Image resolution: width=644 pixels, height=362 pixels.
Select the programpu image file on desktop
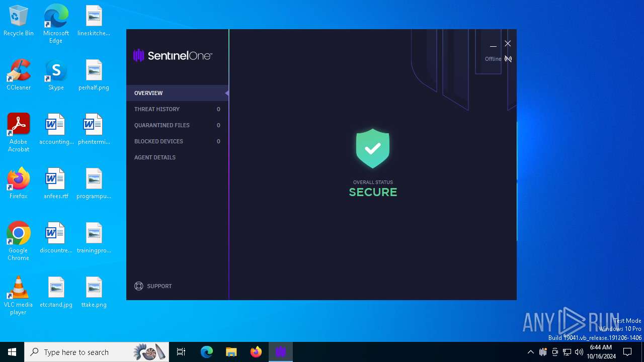coord(94,184)
